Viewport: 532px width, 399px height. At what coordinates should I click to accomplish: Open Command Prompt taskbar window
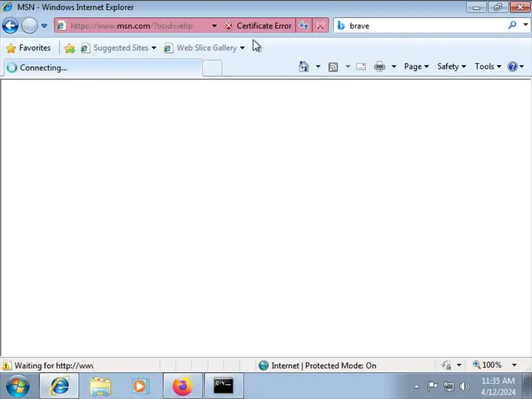pos(223,386)
